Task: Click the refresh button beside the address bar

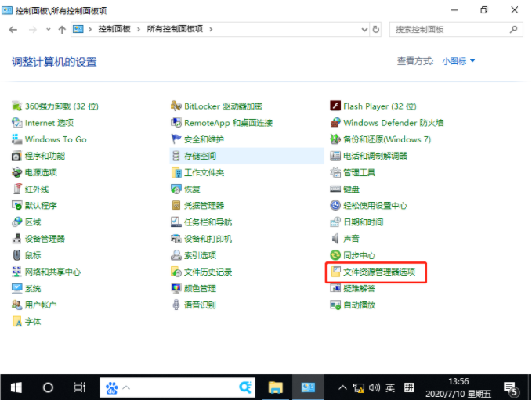Action: pyautogui.click(x=376, y=29)
